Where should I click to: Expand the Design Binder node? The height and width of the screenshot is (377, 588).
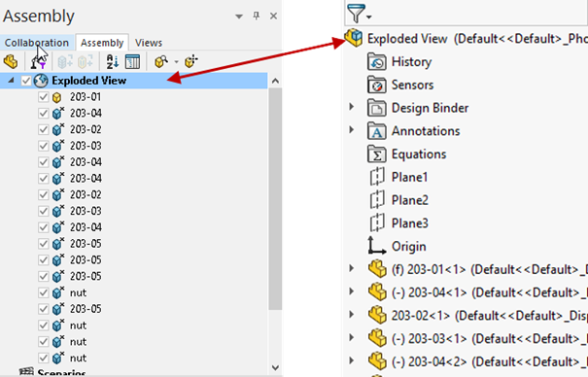coord(352,107)
